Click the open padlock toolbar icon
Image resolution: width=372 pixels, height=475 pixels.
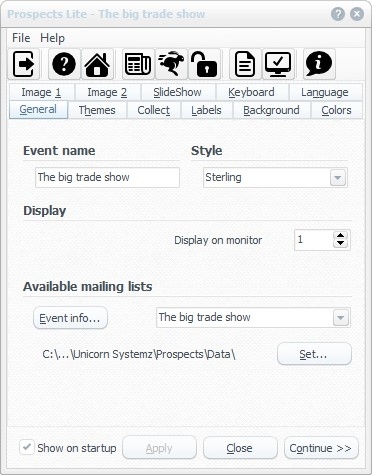(x=204, y=64)
